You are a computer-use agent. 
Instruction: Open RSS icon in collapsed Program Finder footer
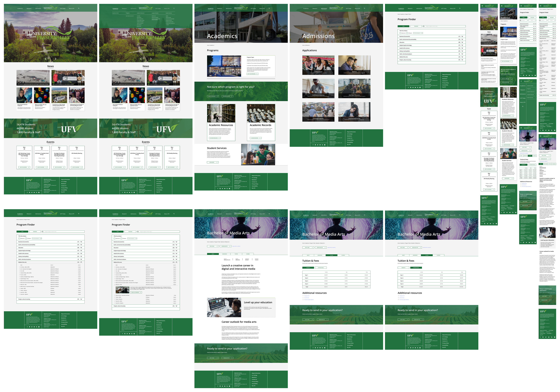click(418, 87)
